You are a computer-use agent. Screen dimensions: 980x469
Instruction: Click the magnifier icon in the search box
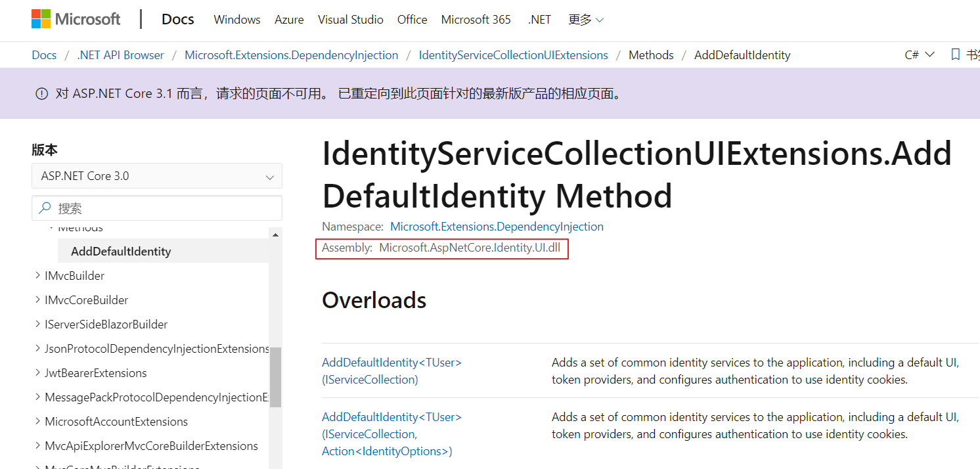click(44, 208)
